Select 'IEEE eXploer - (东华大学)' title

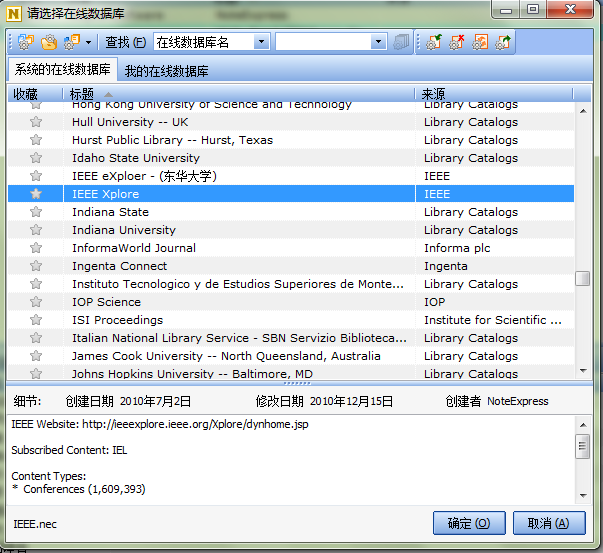144,176
